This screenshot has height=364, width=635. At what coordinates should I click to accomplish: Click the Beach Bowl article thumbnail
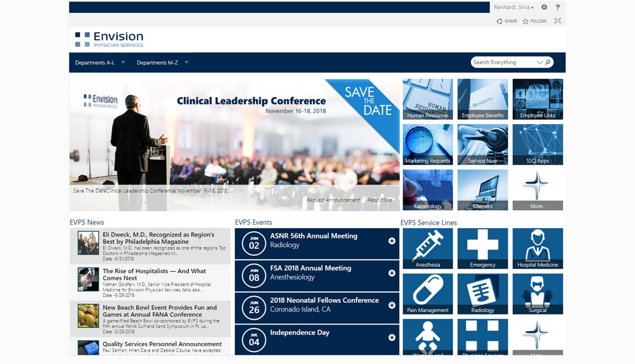pos(88,316)
